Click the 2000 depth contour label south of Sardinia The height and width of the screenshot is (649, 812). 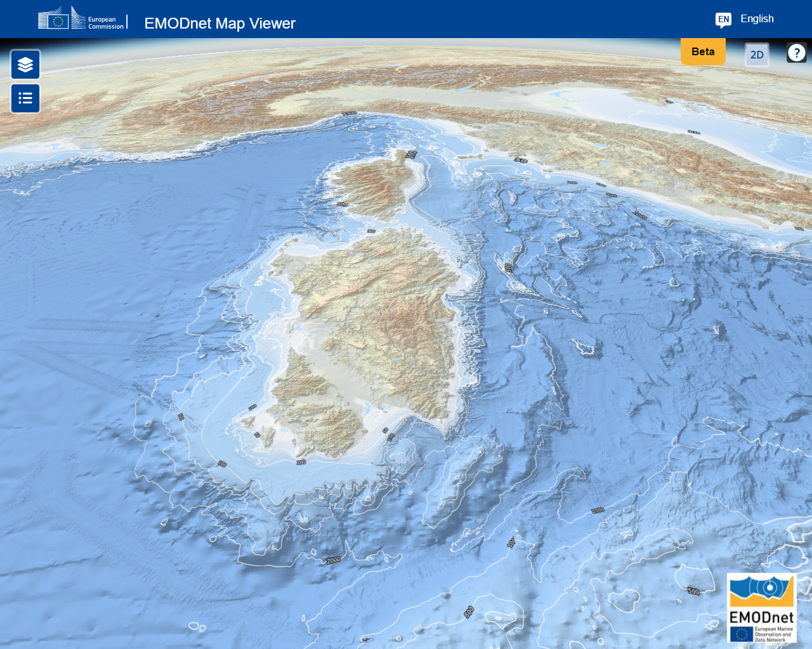pyautogui.click(x=333, y=560)
